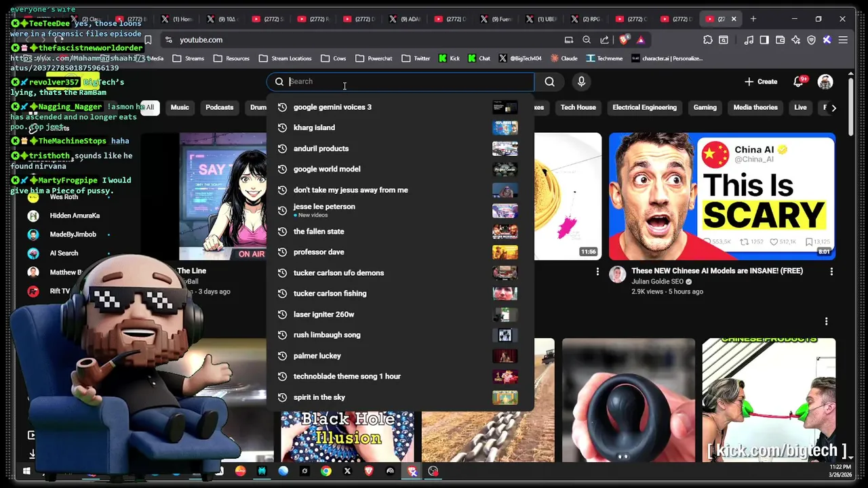Select the Music filter chip
868x488 pixels.
point(180,107)
